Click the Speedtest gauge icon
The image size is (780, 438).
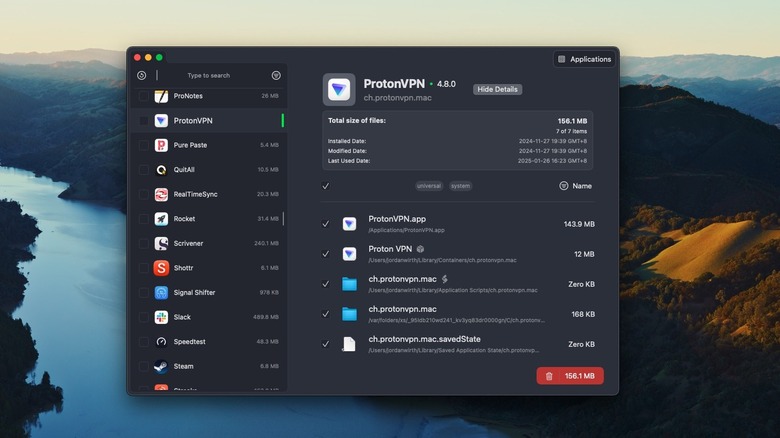click(x=161, y=342)
